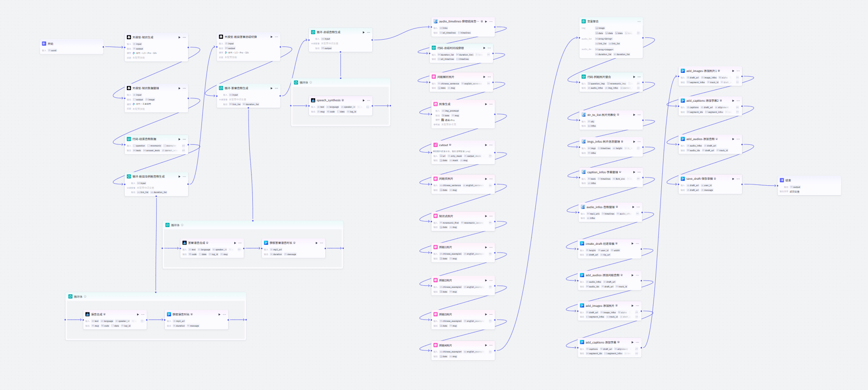Click the create_draft plugin node icon
The width and height of the screenshot is (868, 390).
click(x=582, y=243)
